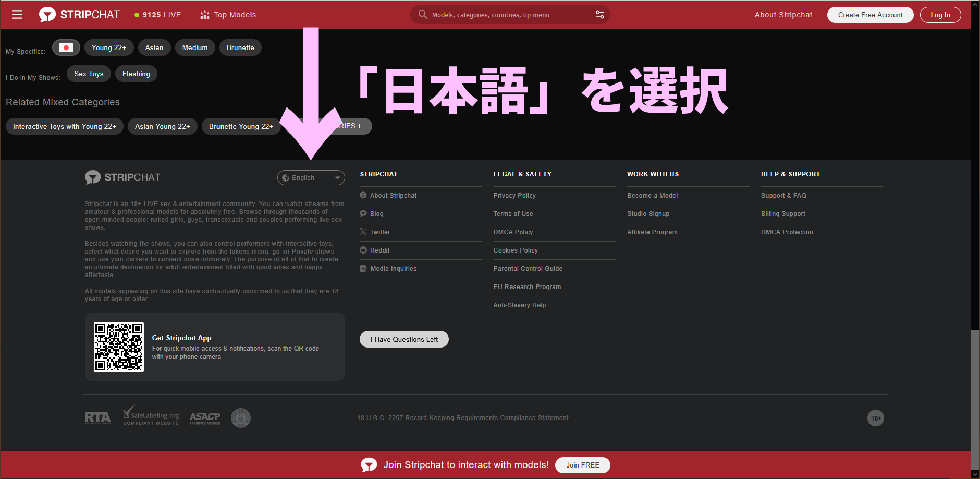This screenshot has height=479, width=980.
Task: Select the Brunette tag
Action: [240, 47]
